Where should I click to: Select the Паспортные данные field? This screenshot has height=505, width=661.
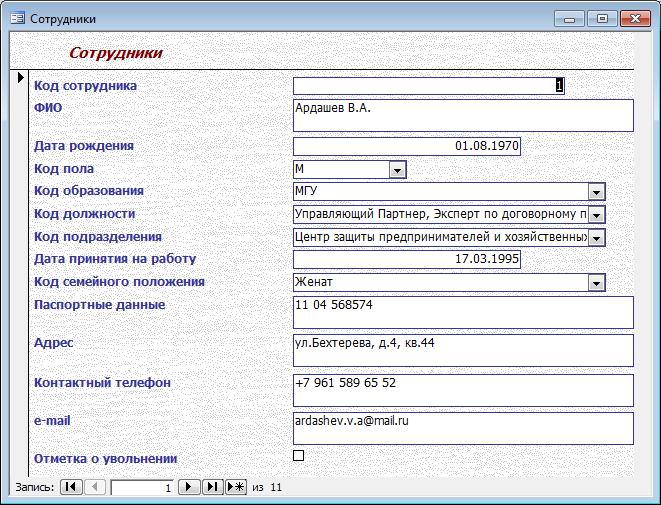(x=463, y=311)
